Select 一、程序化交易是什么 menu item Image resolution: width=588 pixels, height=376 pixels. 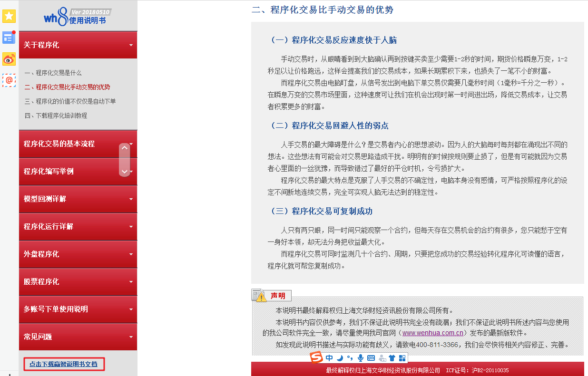tap(53, 73)
